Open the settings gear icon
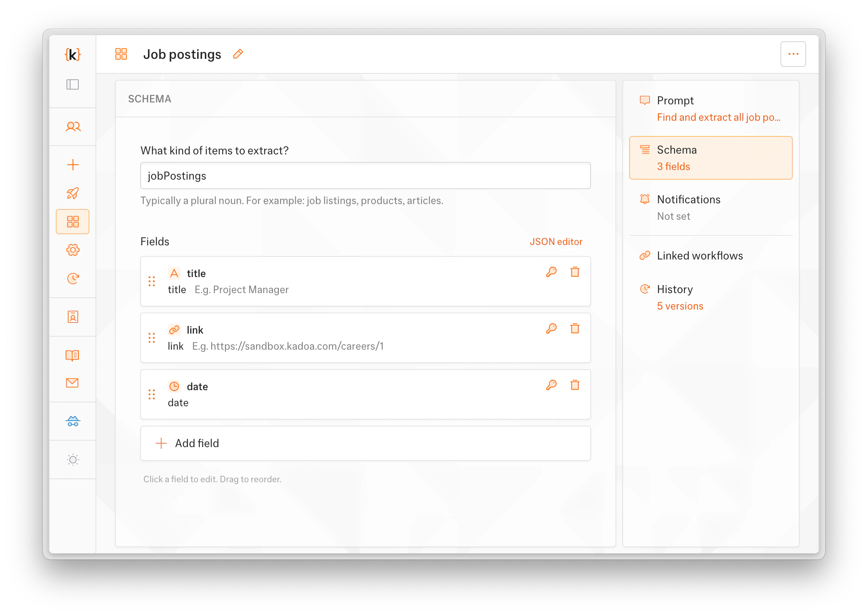This screenshot has height=616, width=868. pos(73,250)
